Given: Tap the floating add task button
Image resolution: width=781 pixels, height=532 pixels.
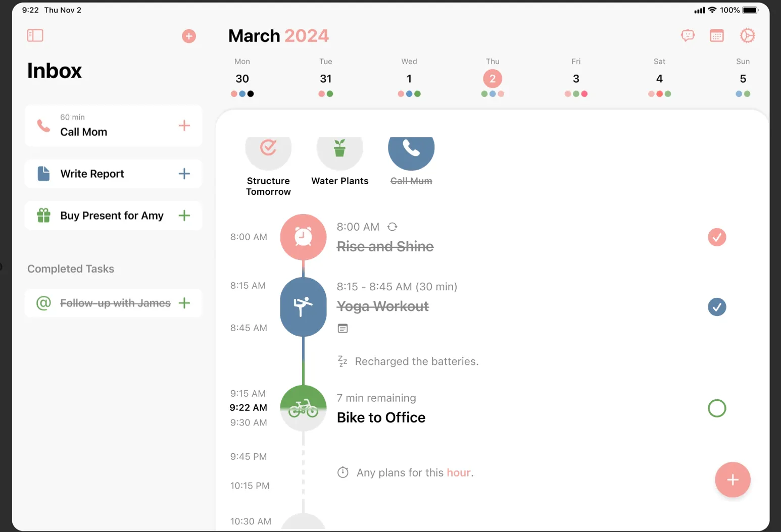Looking at the screenshot, I should coord(733,480).
